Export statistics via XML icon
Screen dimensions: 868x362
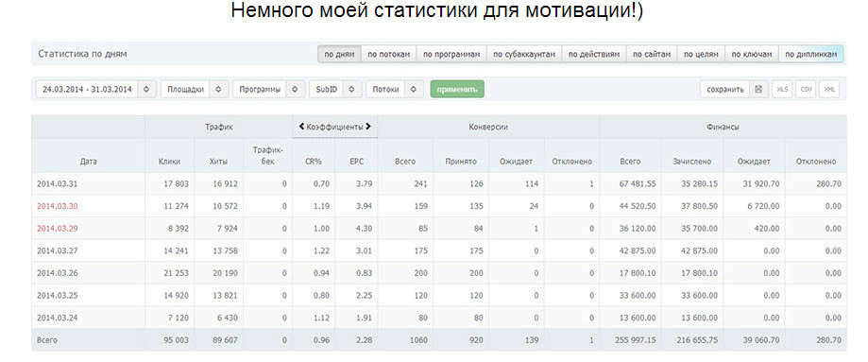coord(828,89)
